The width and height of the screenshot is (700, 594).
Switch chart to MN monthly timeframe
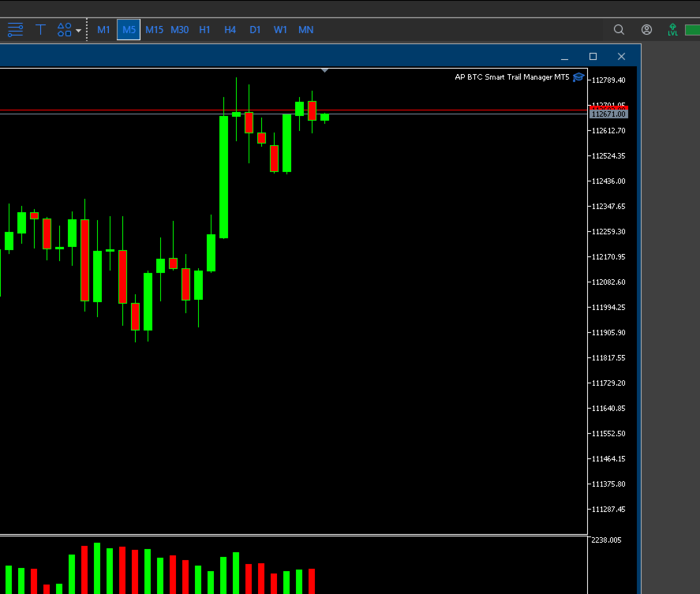pos(305,30)
